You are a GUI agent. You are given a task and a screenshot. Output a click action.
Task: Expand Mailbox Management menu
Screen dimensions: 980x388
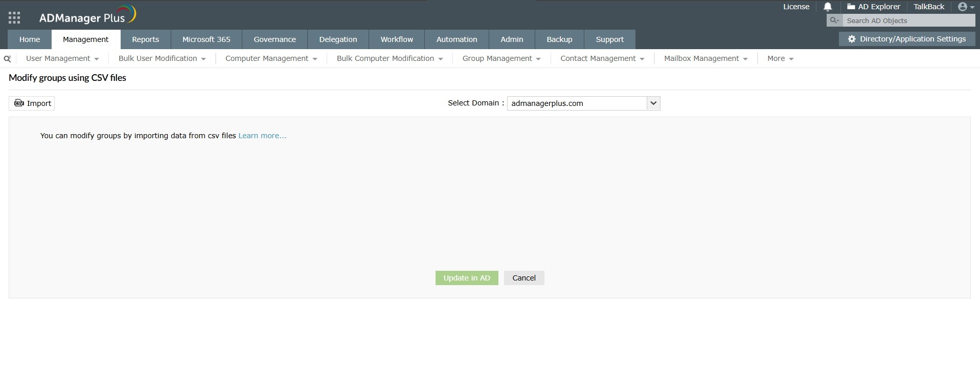(706, 58)
